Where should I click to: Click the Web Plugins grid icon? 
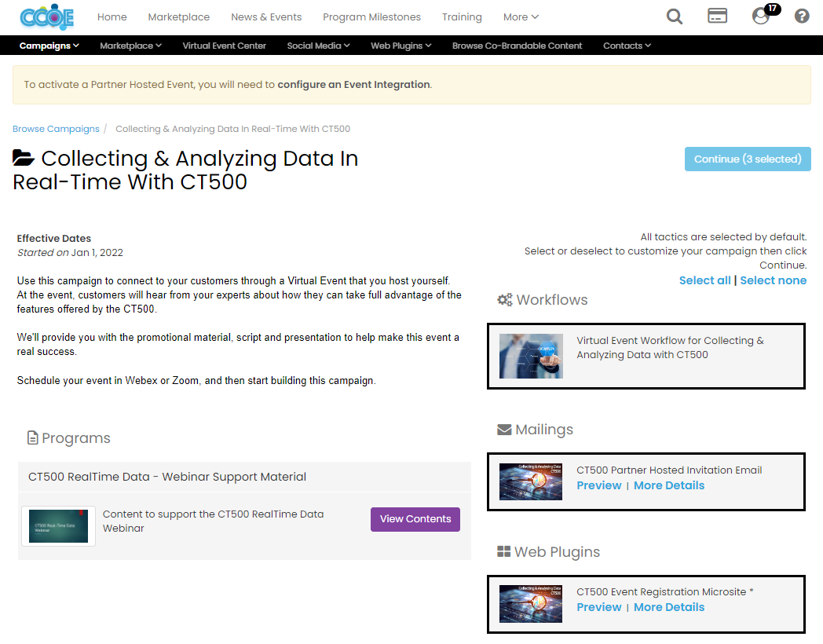click(x=504, y=551)
